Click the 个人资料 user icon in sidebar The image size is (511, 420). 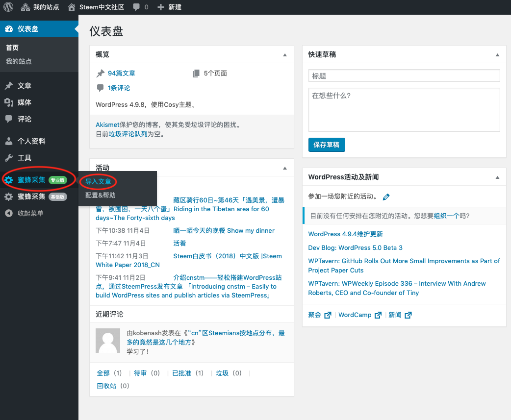click(x=9, y=141)
